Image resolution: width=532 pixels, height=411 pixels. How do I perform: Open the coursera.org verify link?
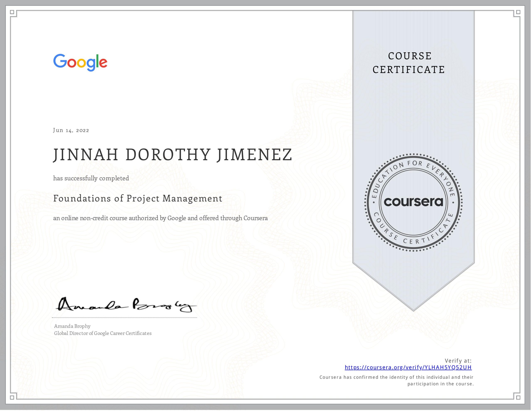tap(408, 367)
